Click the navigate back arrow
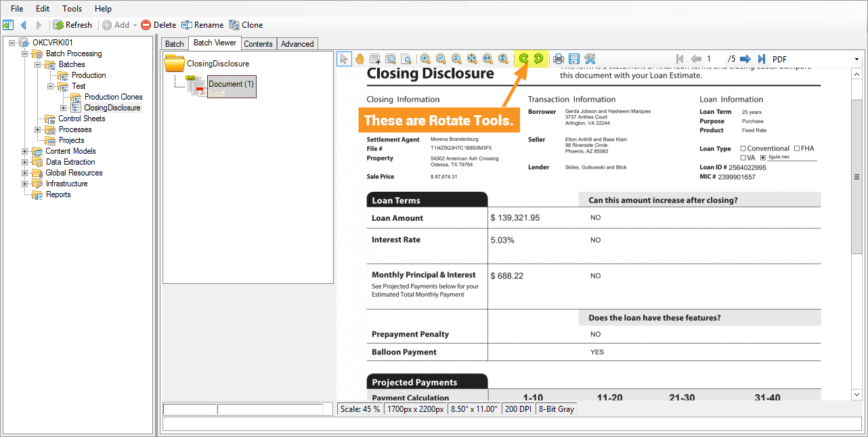The width and height of the screenshot is (868, 437). [x=24, y=25]
